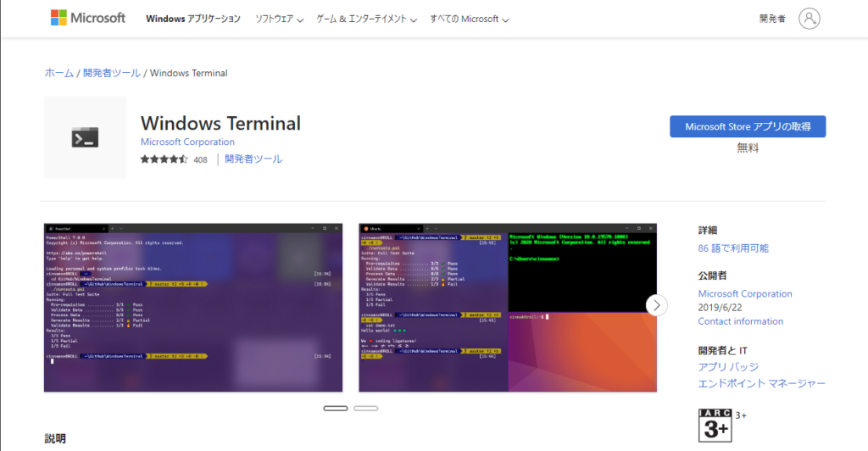Viewport: 868px width, 451px height.
Task: Open Microsoft Corporation link under title
Action: click(187, 142)
